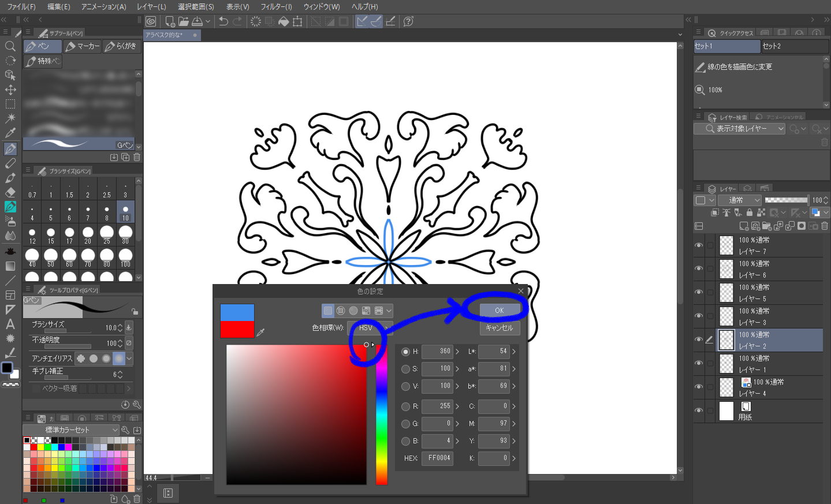Click the undo arrow in command bar
Screen dimensions: 831x504
[223, 21]
